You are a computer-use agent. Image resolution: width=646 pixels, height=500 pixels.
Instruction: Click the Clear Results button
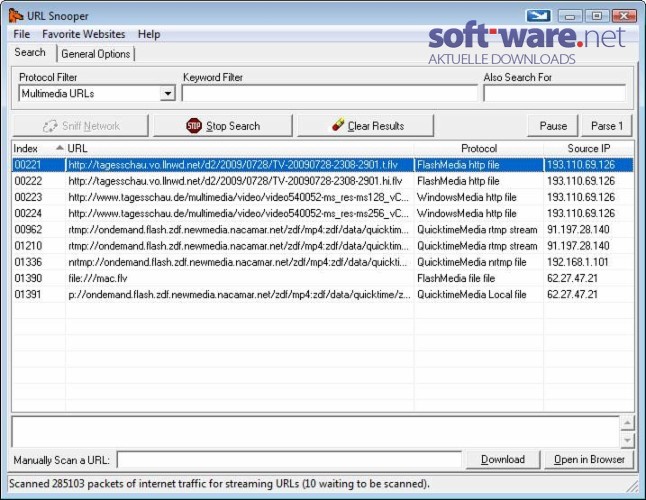pyautogui.click(x=365, y=126)
